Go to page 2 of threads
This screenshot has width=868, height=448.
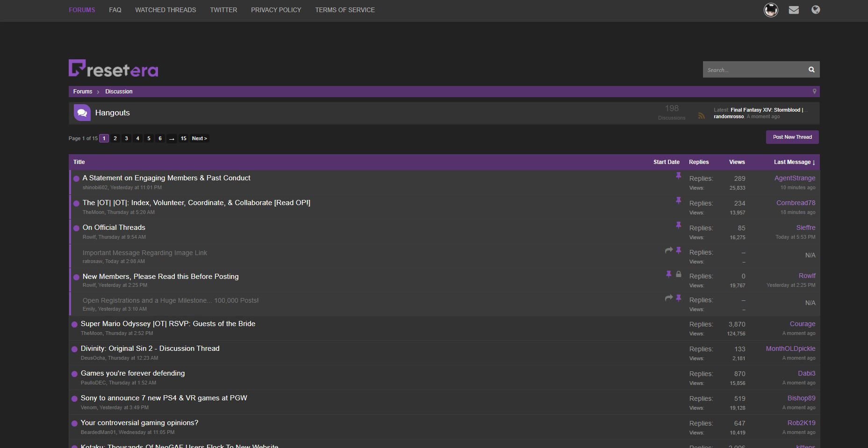pyautogui.click(x=115, y=138)
